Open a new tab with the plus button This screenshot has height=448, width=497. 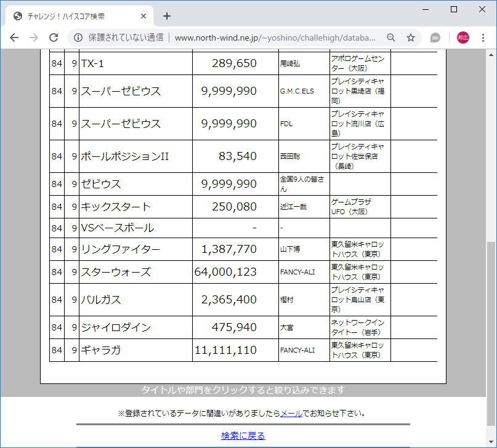[x=167, y=16]
